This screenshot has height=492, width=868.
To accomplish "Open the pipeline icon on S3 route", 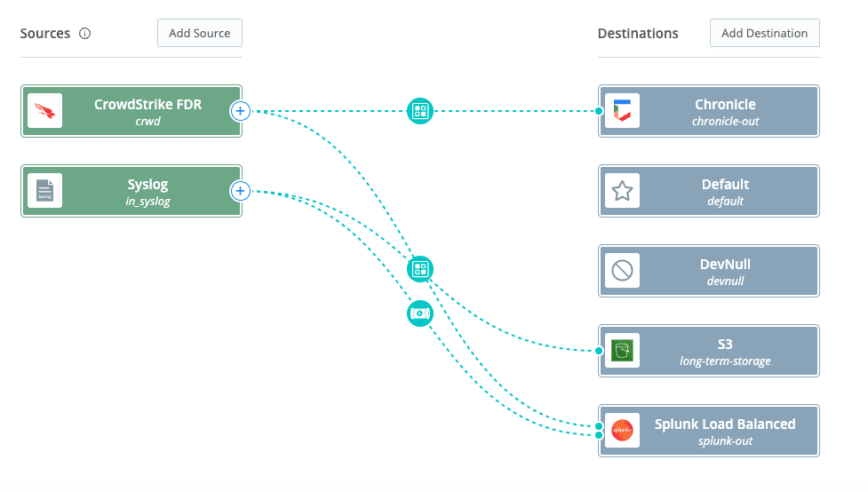I will tap(419, 269).
